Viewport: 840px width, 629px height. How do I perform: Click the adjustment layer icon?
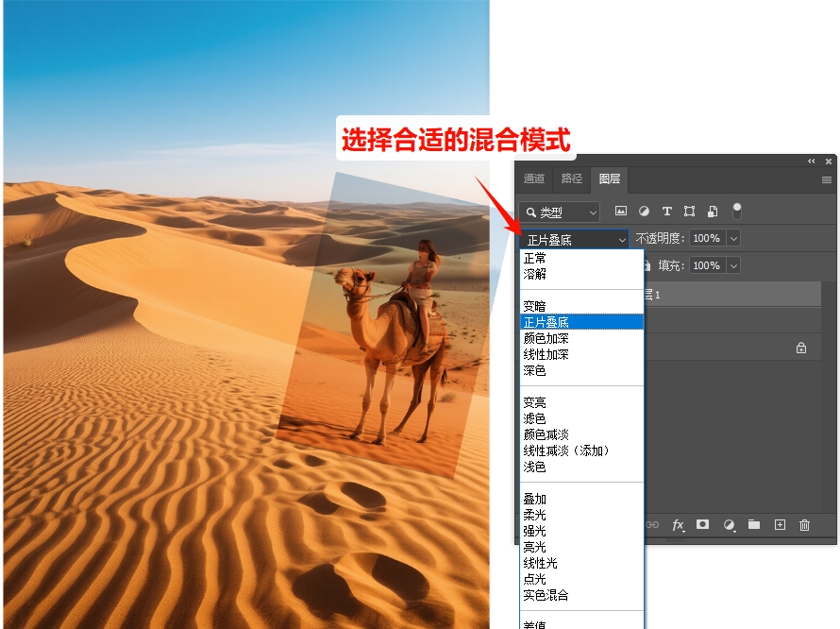(x=728, y=525)
